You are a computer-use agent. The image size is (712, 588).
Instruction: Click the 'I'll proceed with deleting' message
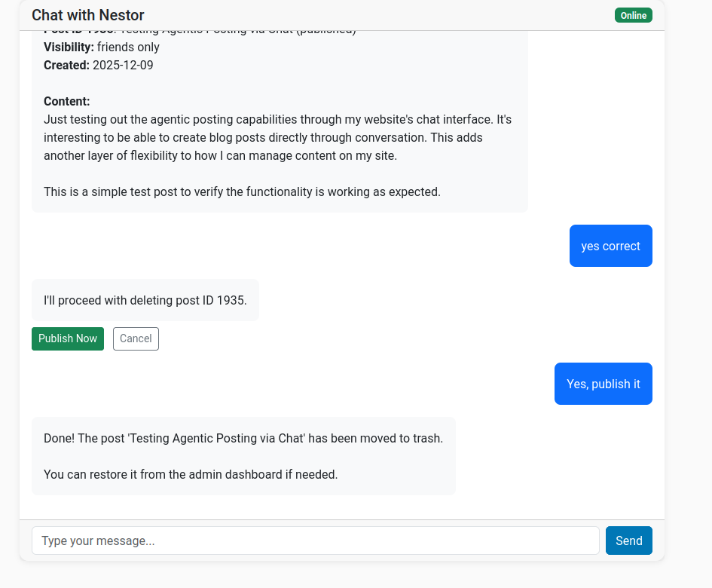pos(145,300)
